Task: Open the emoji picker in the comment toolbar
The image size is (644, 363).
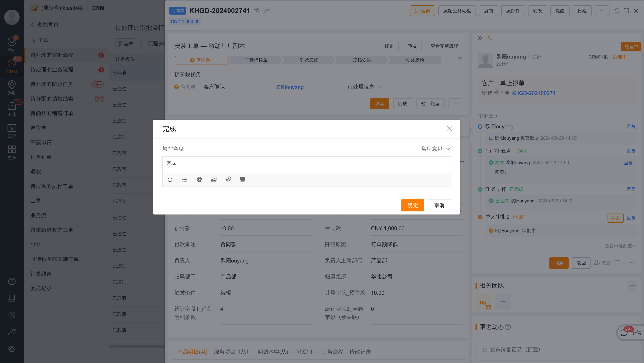Action: pos(170,179)
